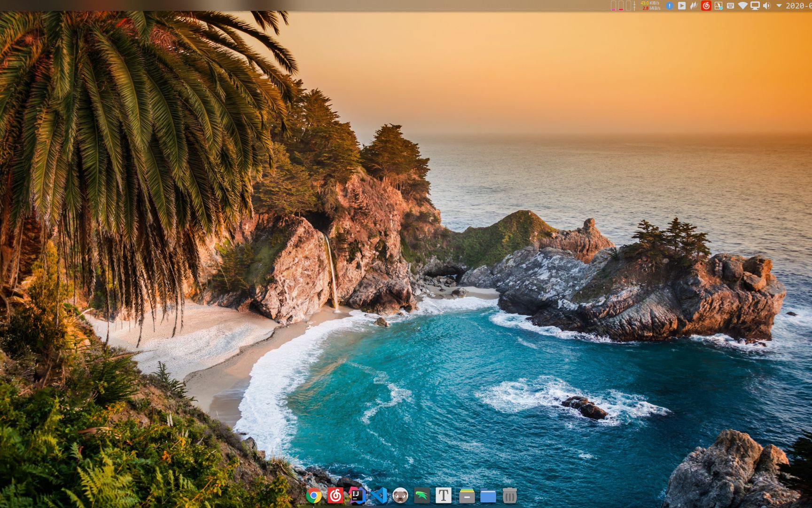The image size is (812, 508).
Task: Open the volume control in the tray
Action: click(766, 6)
